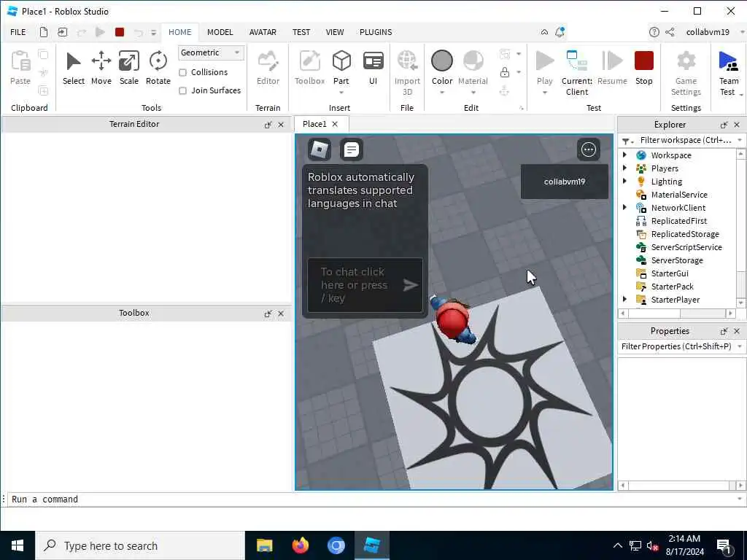747x560 pixels.
Task: Open the Geometric mode dropdown
Action: click(x=211, y=52)
